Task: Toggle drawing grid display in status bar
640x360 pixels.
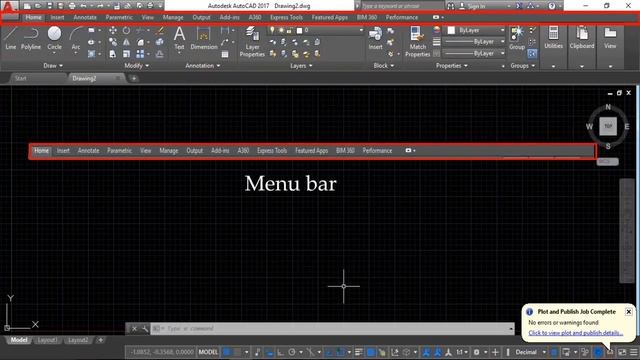Action: tap(227, 352)
